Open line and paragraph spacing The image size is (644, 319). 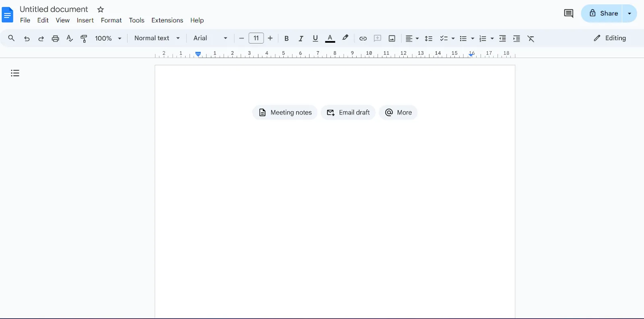coord(429,39)
